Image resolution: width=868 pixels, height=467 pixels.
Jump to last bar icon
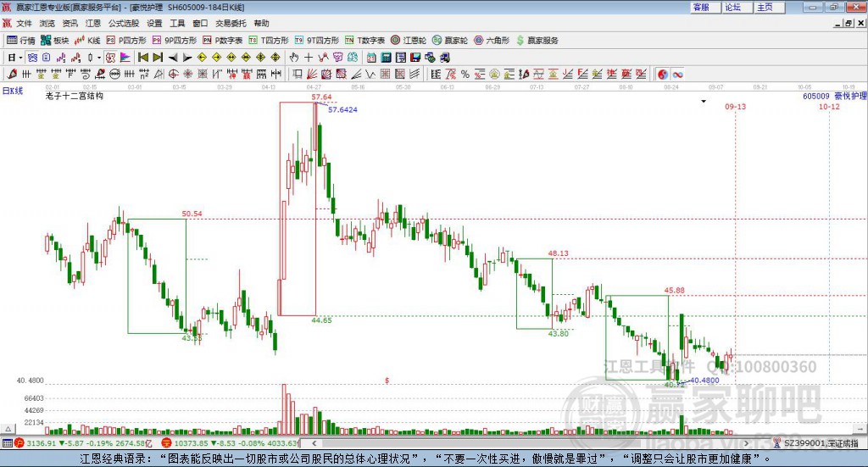tap(158, 58)
